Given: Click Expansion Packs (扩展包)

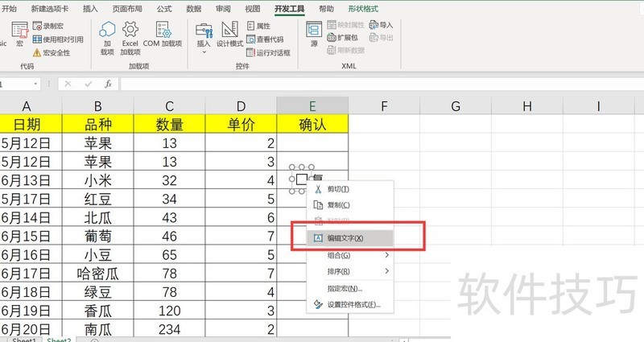Looking at the screenshot, I should [343, 37].
